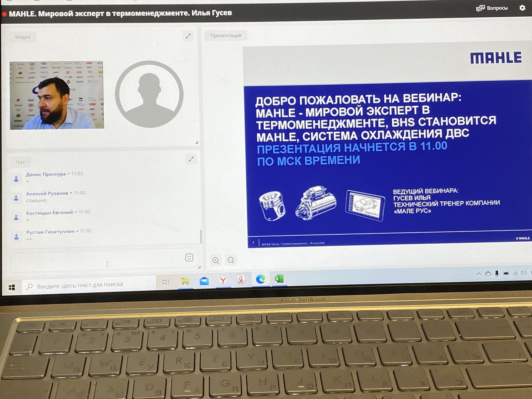
Task: Open Yandex Browser from the taskbar
Action: [x=223, y=280]
